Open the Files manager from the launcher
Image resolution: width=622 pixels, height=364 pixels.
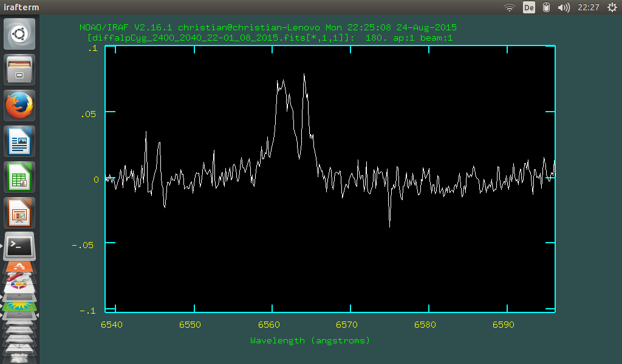pos(20,70)
